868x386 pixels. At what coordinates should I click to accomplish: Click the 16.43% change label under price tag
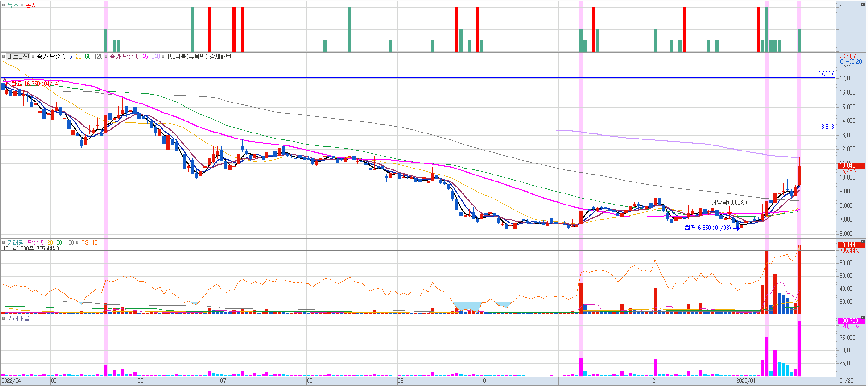848,171
